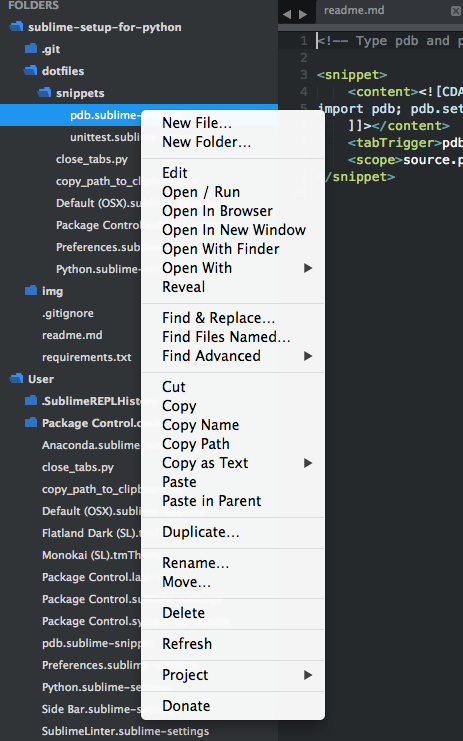
Task: Click the next tab right arrow
Action: (303, 14)
